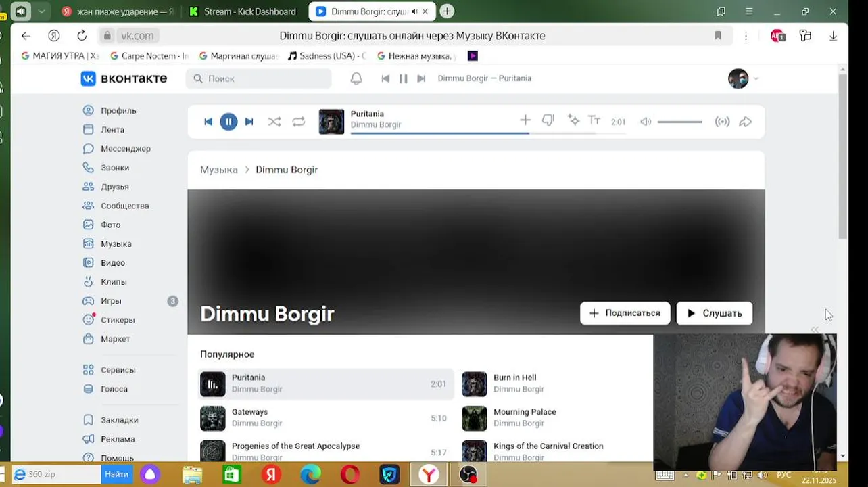Show lyrics with the Tt icon
This screenshot has width=868, height=487.
[x=594, y=120]
